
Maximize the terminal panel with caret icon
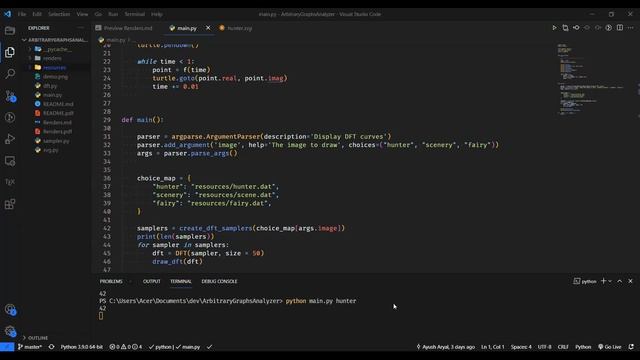pyautogui.click(x=620, y=281)
